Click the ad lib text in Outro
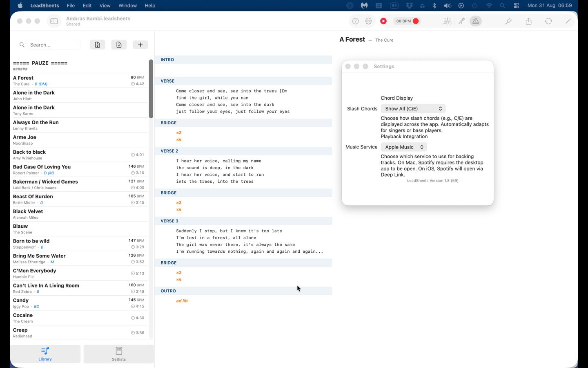 tap(182, 301)
